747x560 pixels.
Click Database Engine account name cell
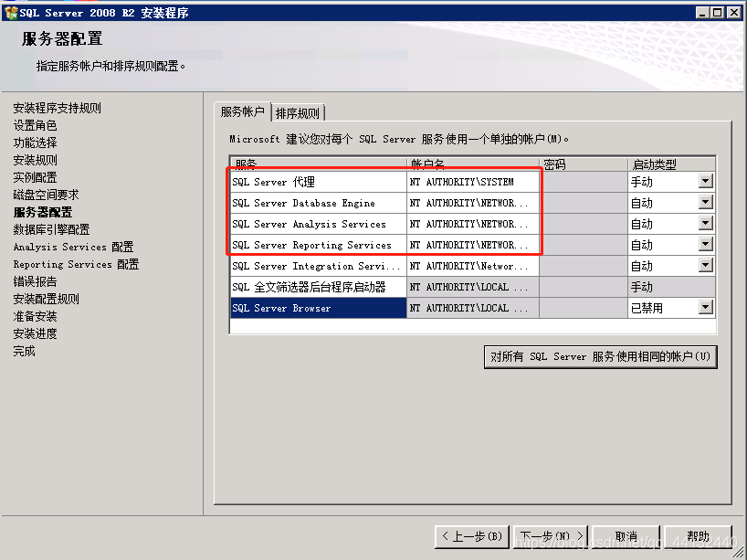[x=473, y=203]
